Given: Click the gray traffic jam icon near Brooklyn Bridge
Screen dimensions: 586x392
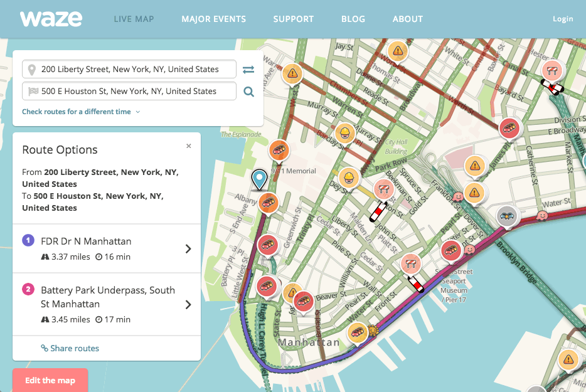Looking at the screenshot, I should point(507,216).
